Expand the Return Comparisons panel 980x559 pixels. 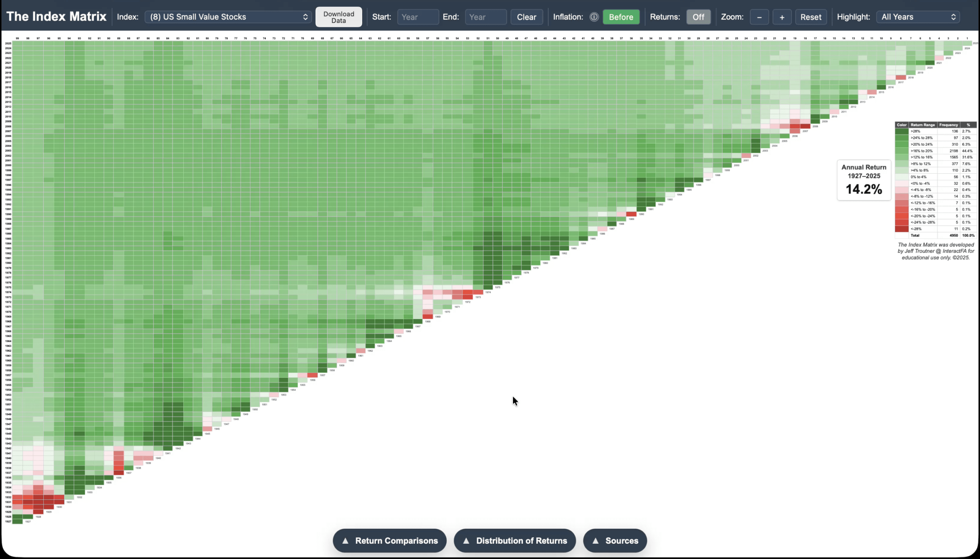396,541
